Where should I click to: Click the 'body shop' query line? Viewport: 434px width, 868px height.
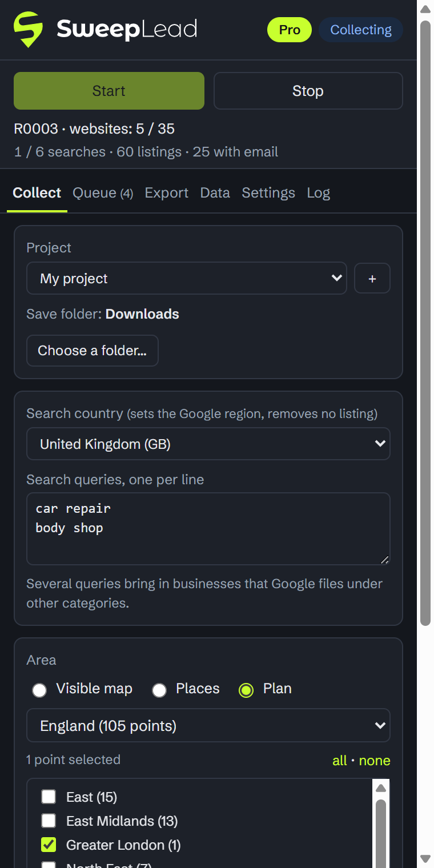[x=69, y=528]
